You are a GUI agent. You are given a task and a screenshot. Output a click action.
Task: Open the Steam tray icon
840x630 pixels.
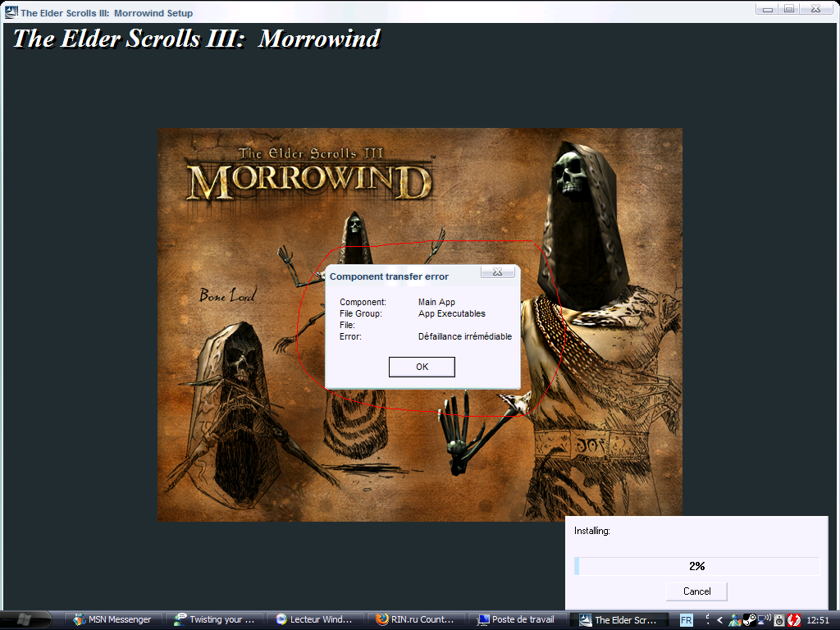tap(749, 620)
